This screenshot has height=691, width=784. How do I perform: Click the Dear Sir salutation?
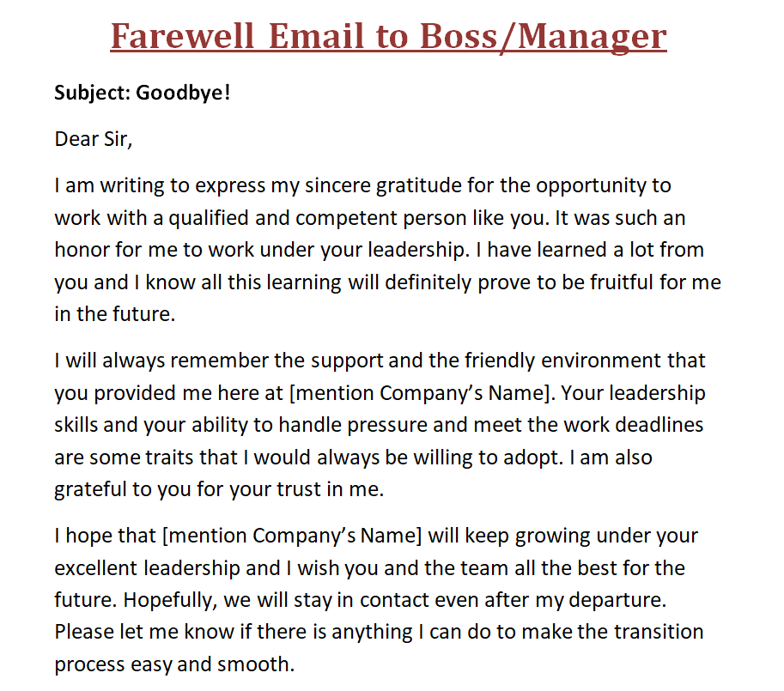pyautogui.click(x=93, y=139)
